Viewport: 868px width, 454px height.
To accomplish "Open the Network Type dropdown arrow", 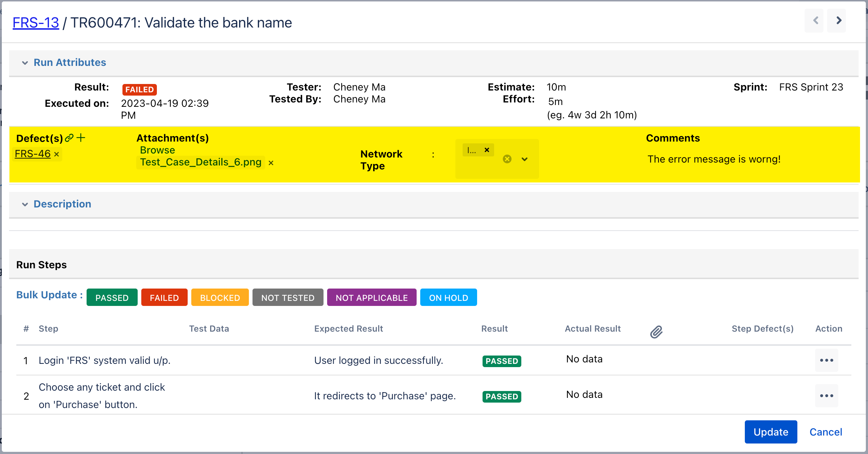I will click(525, 159).
